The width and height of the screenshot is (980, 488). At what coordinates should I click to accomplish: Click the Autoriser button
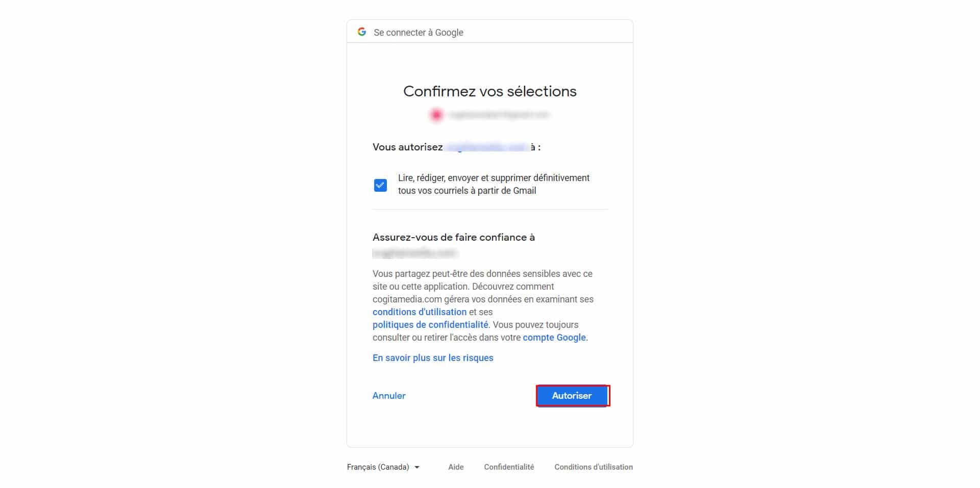(x=572, y=396)
